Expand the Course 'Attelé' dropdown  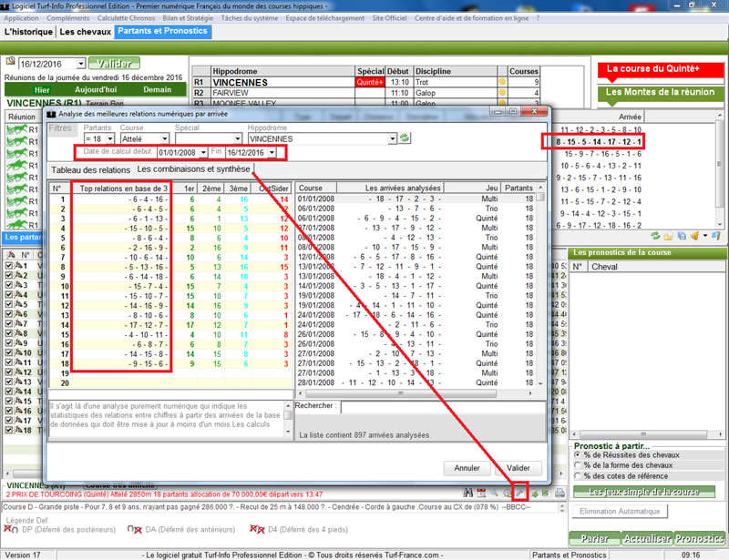[x=162, y=138]
